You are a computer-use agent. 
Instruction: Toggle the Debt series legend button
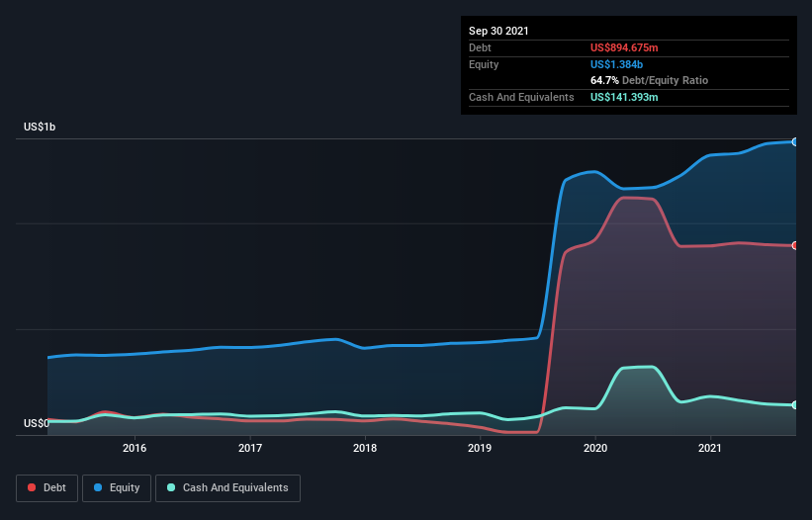click(x=47, y=488)
